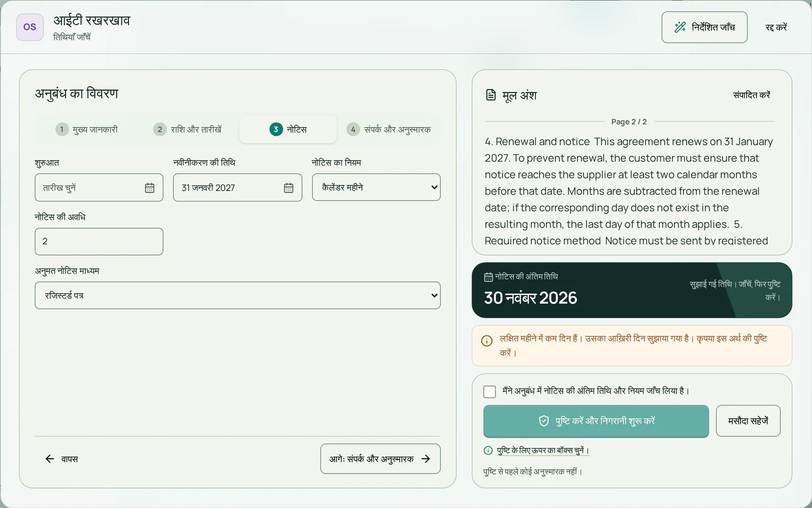Switch to step 2 राशि और तारीखें tab
This screenshot has width=812, height=508.
[x=188, y=130]
